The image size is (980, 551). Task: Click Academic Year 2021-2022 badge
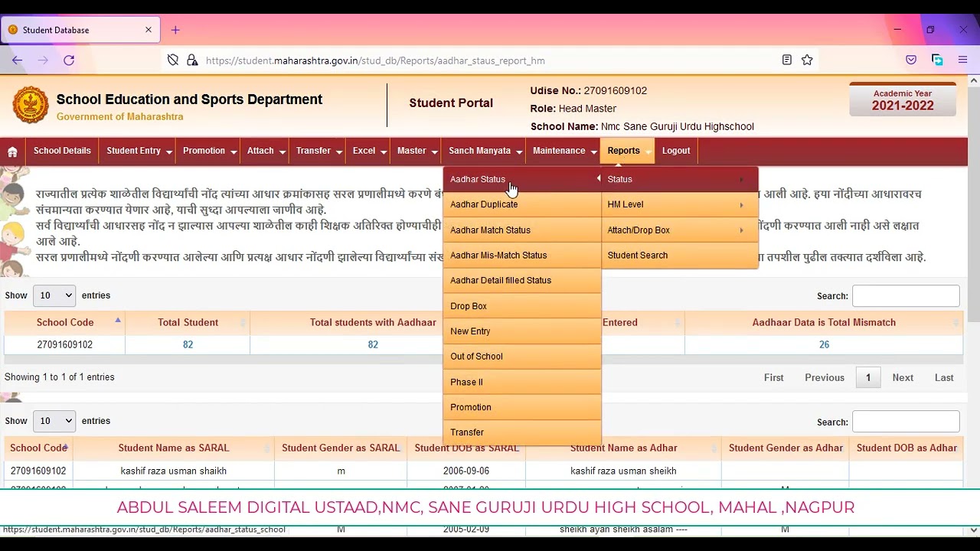[x=903, y=99]
